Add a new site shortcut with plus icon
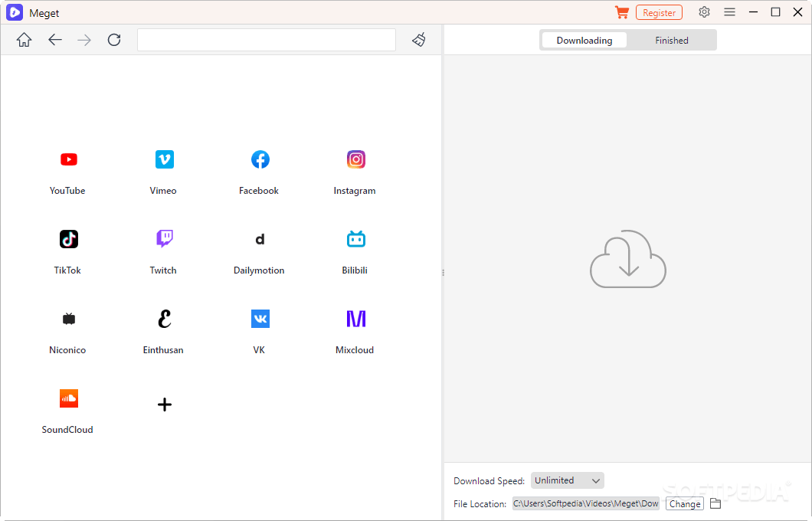Viewport: 812px width, 521px height. click(x=165, y=405)
